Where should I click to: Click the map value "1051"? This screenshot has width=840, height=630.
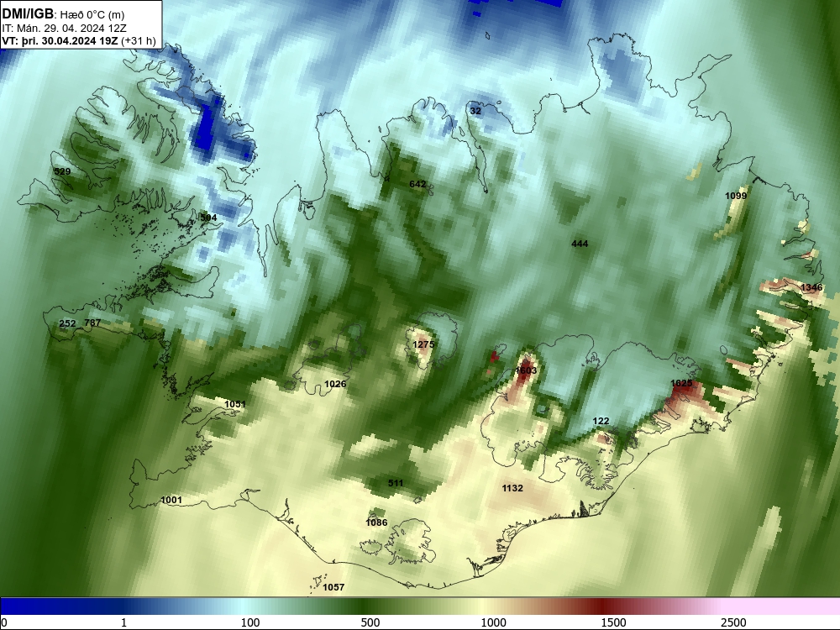(234, 405)
